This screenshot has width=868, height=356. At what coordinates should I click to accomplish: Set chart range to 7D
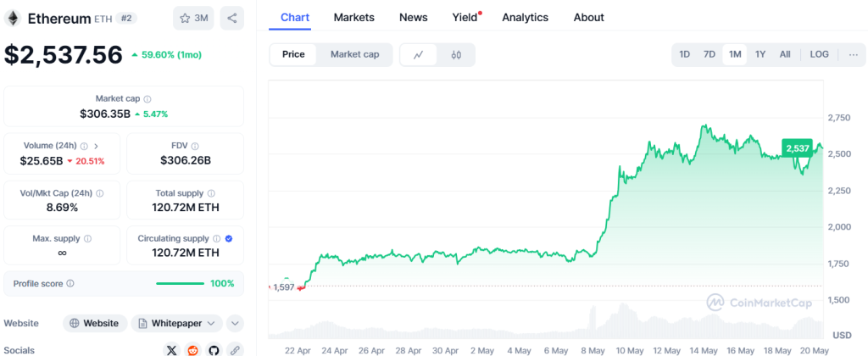click(x=709, y=55)
